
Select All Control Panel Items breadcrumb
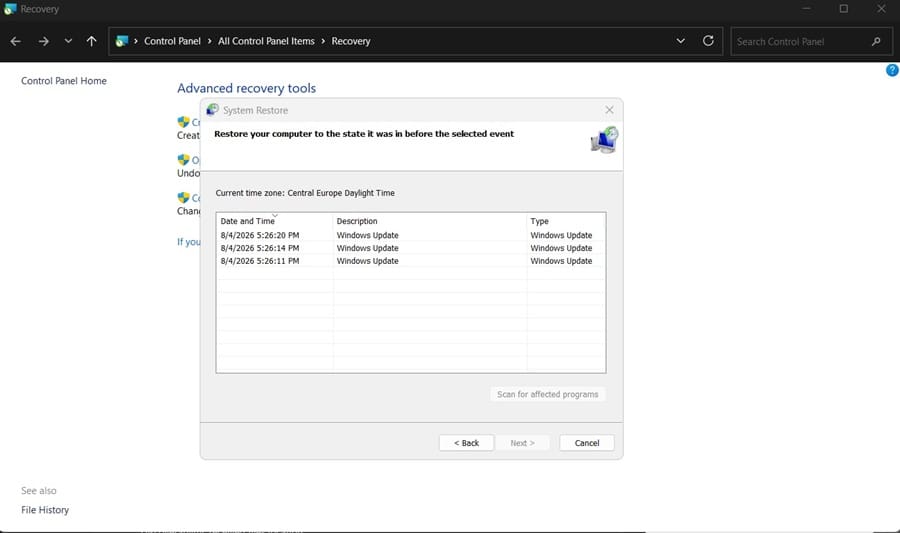click(x=266, y=41)
